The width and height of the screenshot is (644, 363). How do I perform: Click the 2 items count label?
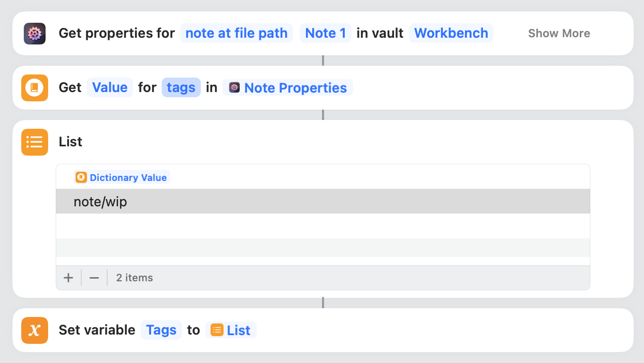[135, 278]
